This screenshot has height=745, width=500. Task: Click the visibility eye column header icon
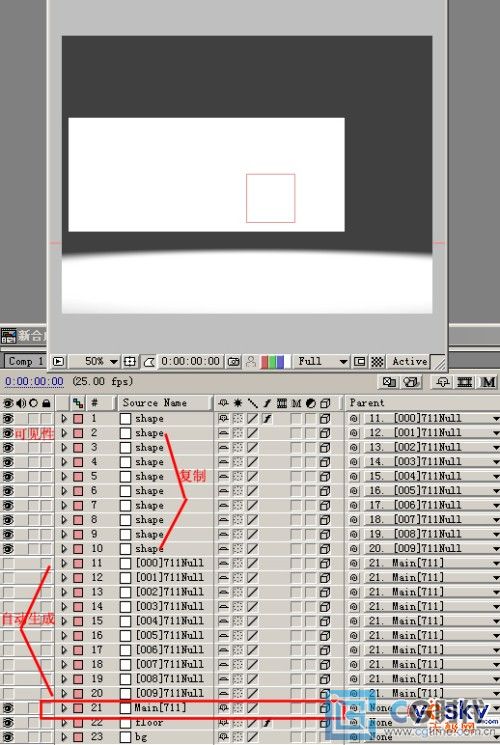(8, 403)
